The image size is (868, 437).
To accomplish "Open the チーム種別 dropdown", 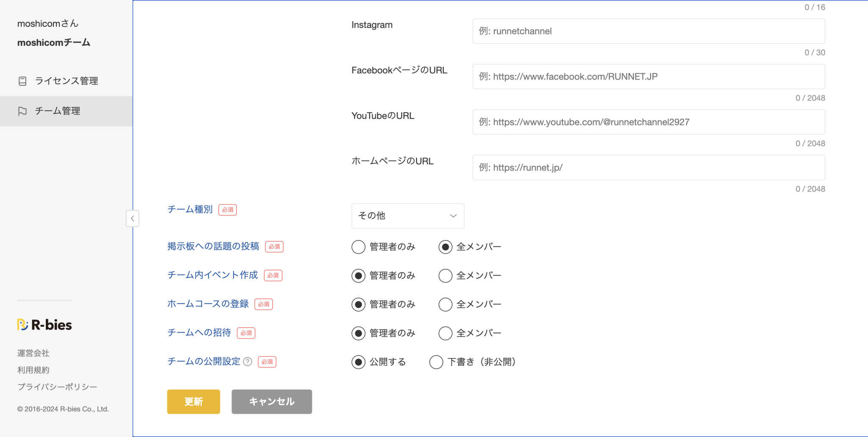I will tap(407, 216).
